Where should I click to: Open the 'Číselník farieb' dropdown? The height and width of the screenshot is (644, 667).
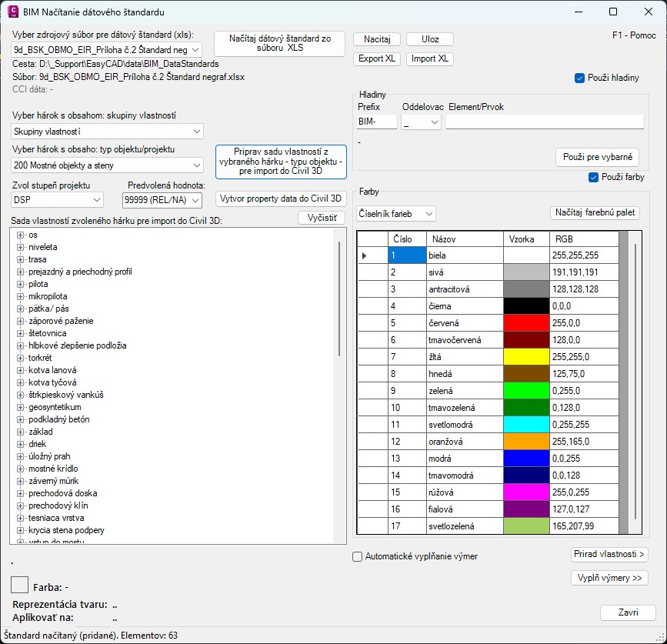[396, 213]
